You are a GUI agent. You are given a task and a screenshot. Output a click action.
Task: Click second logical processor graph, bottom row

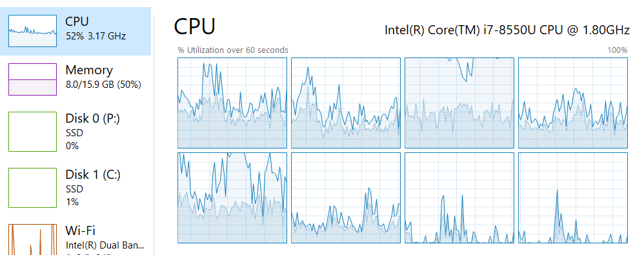click(x=346, y=198)
